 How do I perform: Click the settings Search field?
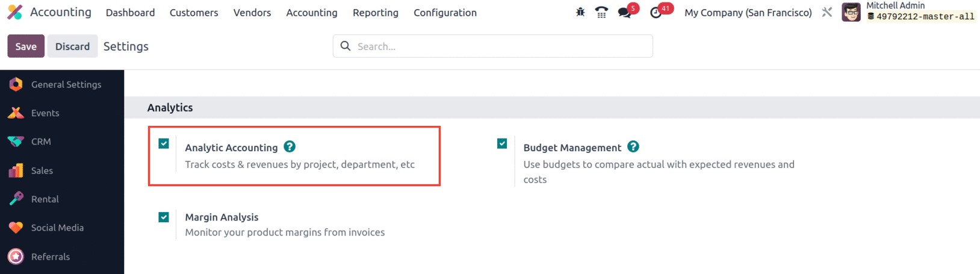pyautogui.click(x=500, y=46)
